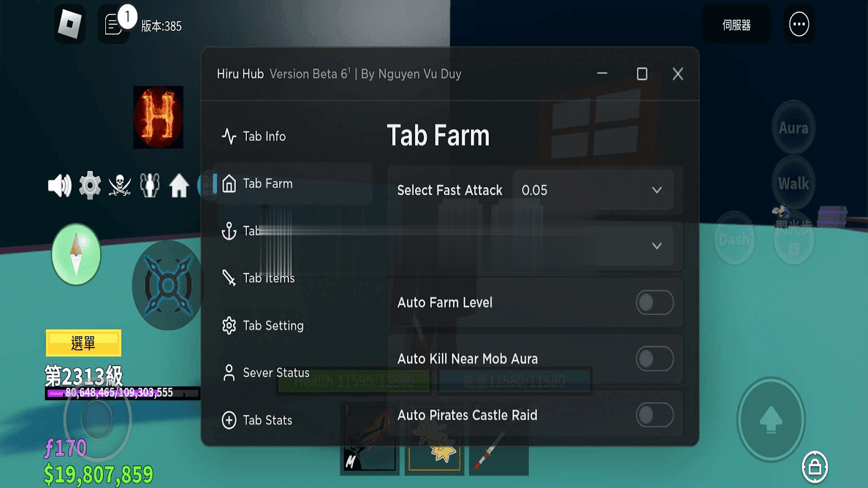Tap the lock icon near jump button
This screenshot has height=488, width=868.
815,467
